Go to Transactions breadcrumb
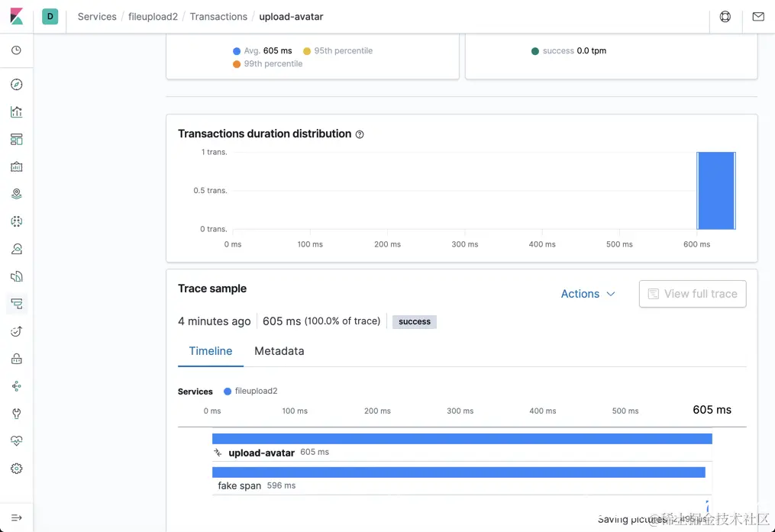The width and height of the screenshot is (775, 532). [218, 16]
